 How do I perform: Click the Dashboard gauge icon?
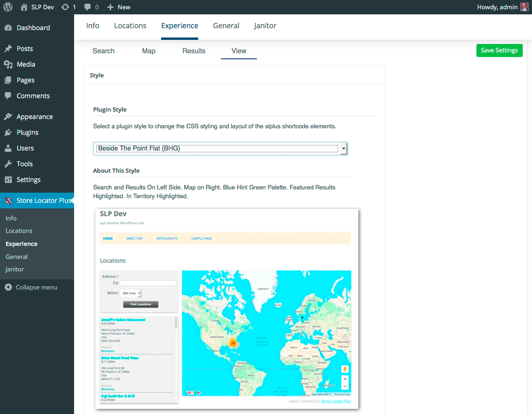[8, 28]
